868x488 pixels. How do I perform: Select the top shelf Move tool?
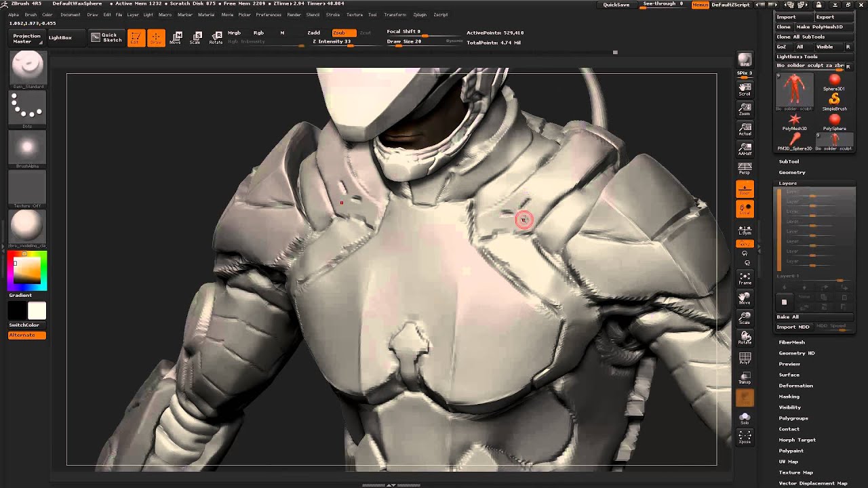176,38
